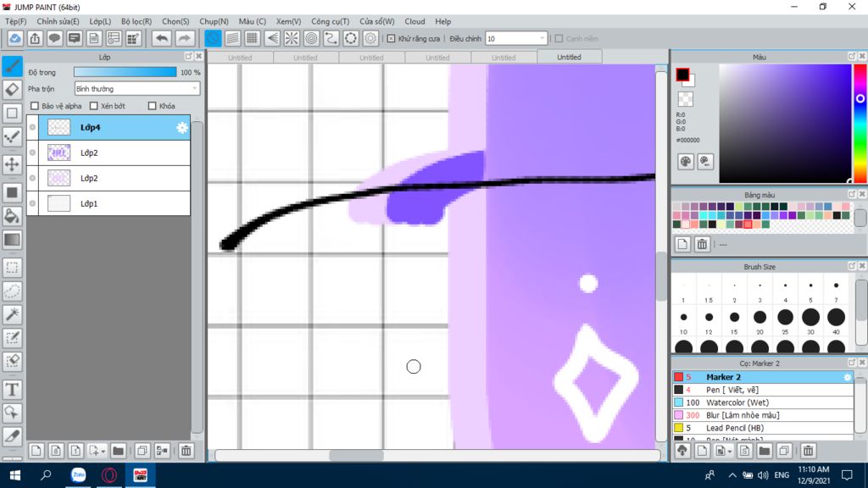The height and width of the screenshot is (488, 868).
Task: Open the Bộ lọc(R) menu
Action: click(136, 21)
